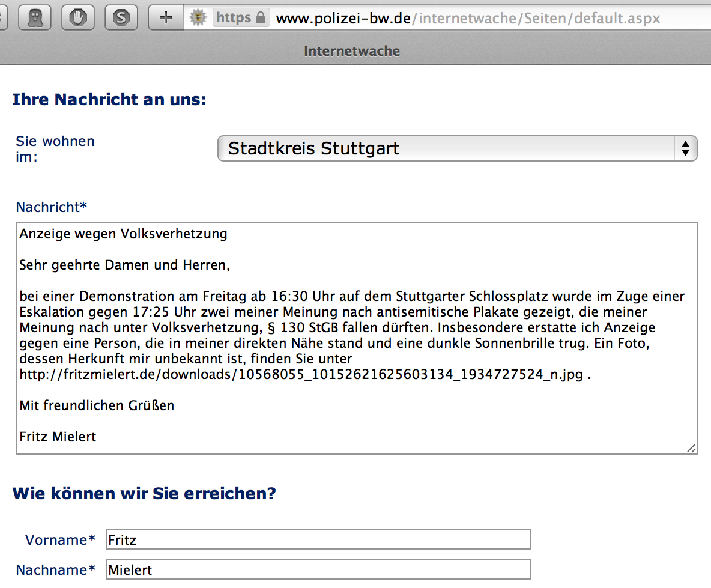The width and height of the screenshot is (711, 588).
Task: Select the Internetwache tab title
Action: pyautogui.click(x=352, y=51)
